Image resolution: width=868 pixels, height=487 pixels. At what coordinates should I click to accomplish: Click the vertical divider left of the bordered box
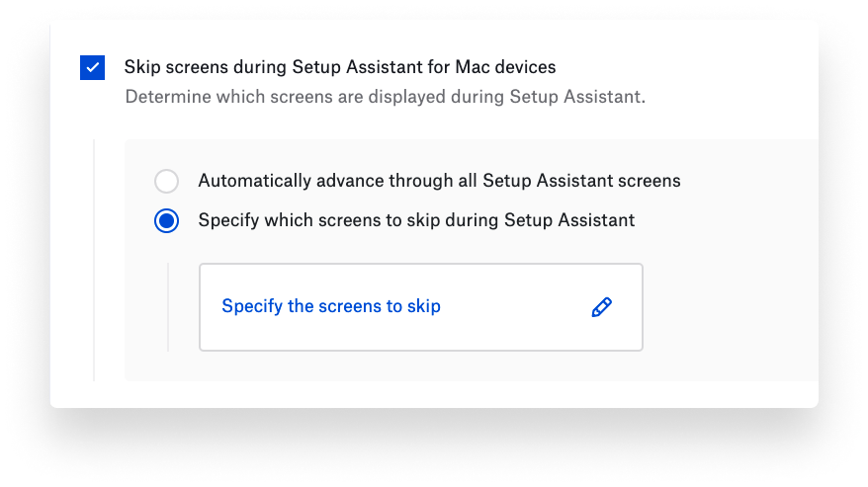168,307
